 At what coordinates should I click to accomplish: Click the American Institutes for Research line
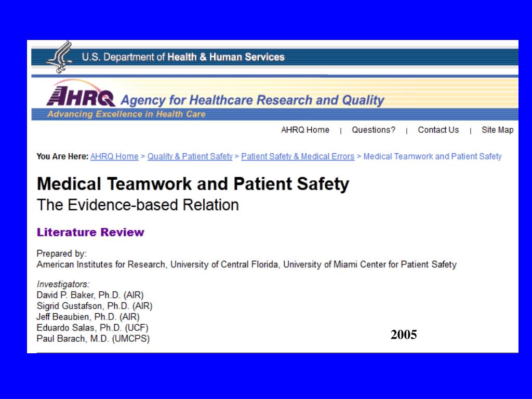[247, 264]
